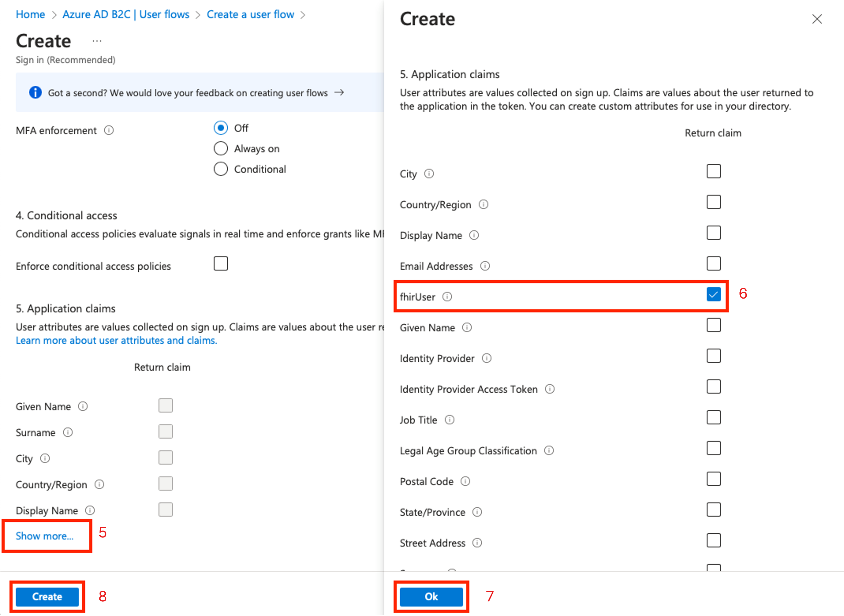Go to Azure AD B2C User flows breadcrumb

(126, 15)
